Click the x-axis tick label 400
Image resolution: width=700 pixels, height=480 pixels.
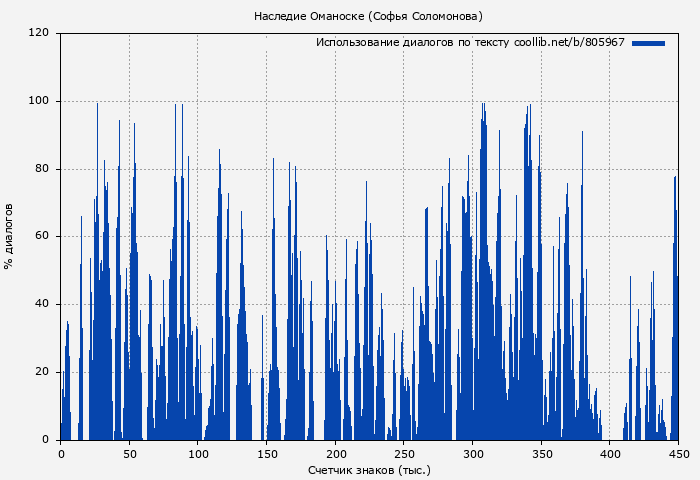click(610, 454)
